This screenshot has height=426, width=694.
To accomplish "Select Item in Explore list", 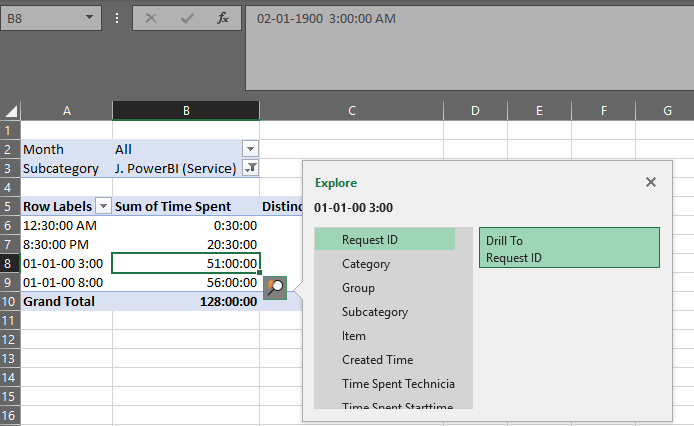I will point(385,336).
